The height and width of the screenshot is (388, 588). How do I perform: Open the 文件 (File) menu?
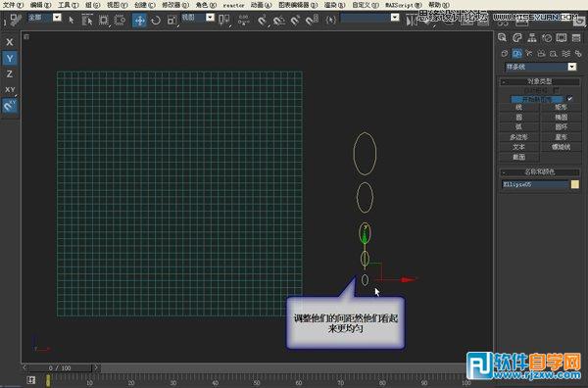[x=13, y=5]
